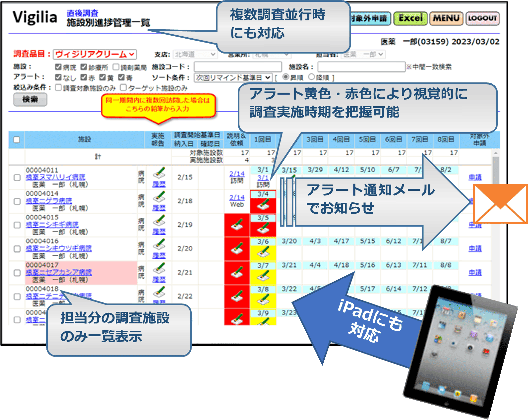The image size is (528, 420).
Task: Open report pencil for facility 00004015
Action: 159,221
